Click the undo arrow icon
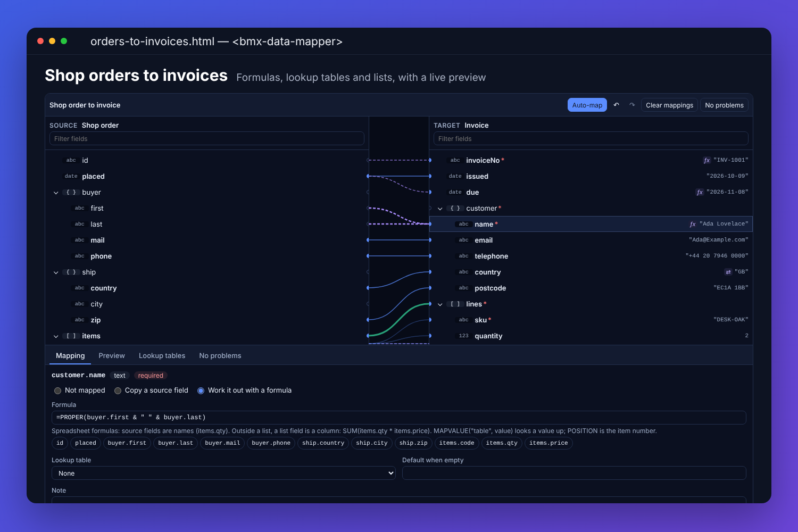This screenshot has width=798, height=532. pos(616,105)
